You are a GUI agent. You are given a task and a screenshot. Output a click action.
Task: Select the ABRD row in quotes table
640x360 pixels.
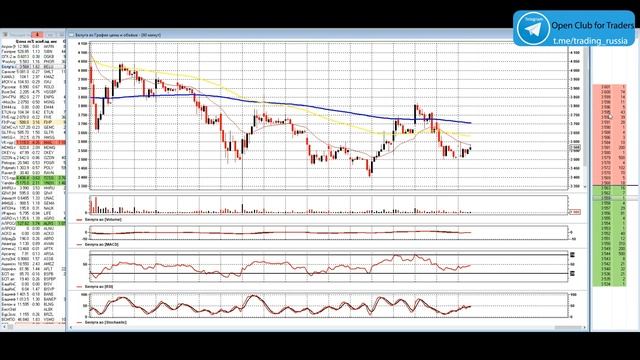pyautogui.click(x=33, y=238)
